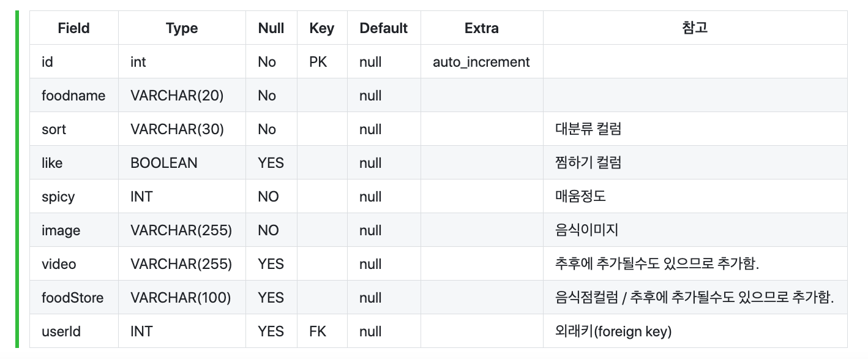Click the userId field cell
Screen dimensions: 868x359
coord(74,331)
